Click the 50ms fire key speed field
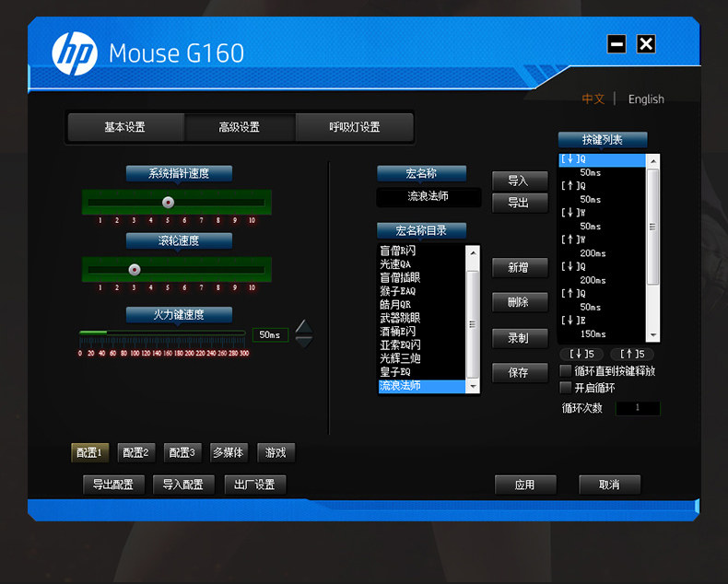The height and width of the screenshot is (584, 728). pos(270,334)
